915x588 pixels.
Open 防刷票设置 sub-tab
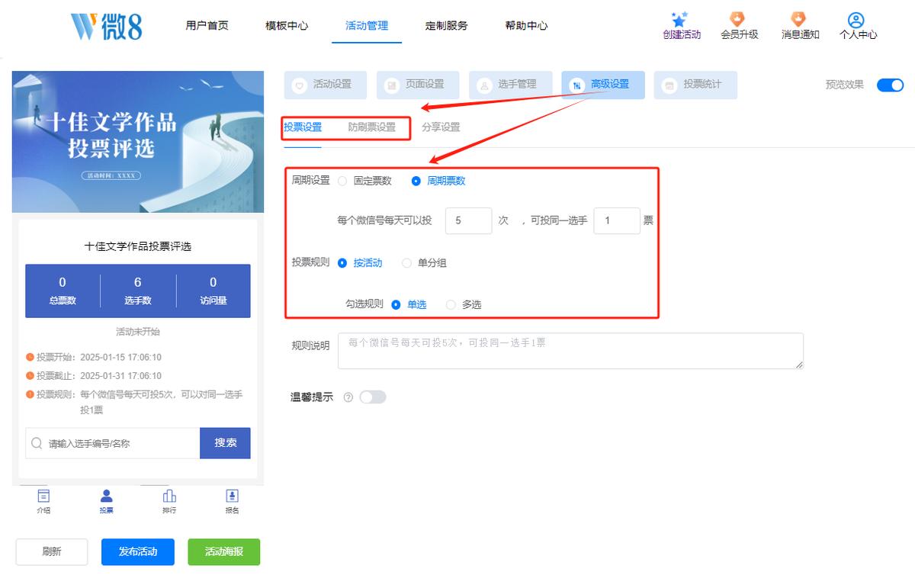pyautogui.click(x=372, y=127)
